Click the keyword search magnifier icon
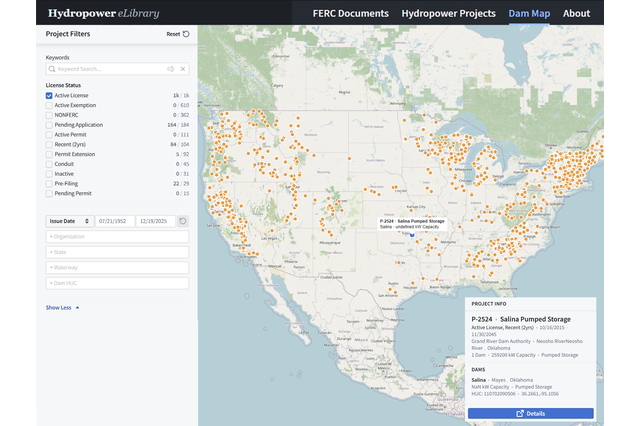Screen dimensions: 640x426 (x=52, y=69)
